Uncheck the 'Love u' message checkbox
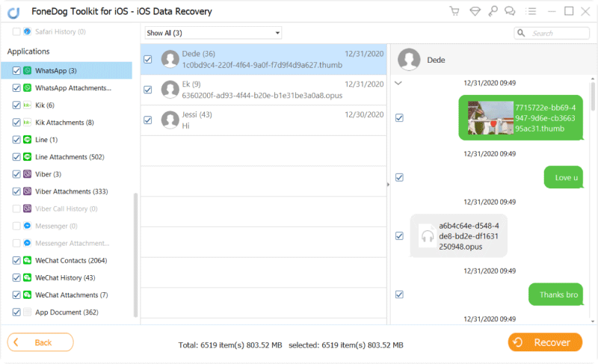 pos(399,177)
